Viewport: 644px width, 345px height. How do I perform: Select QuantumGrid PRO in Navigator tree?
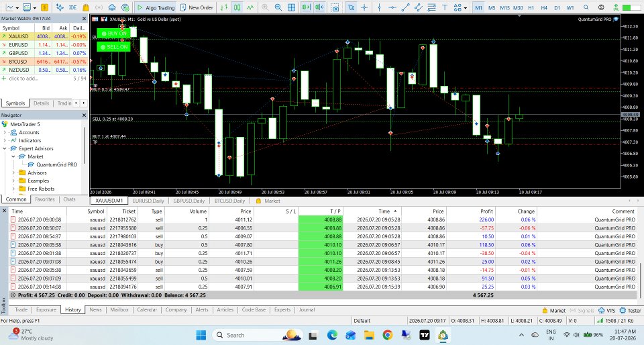pyautogui.click(x=56, y=164)
